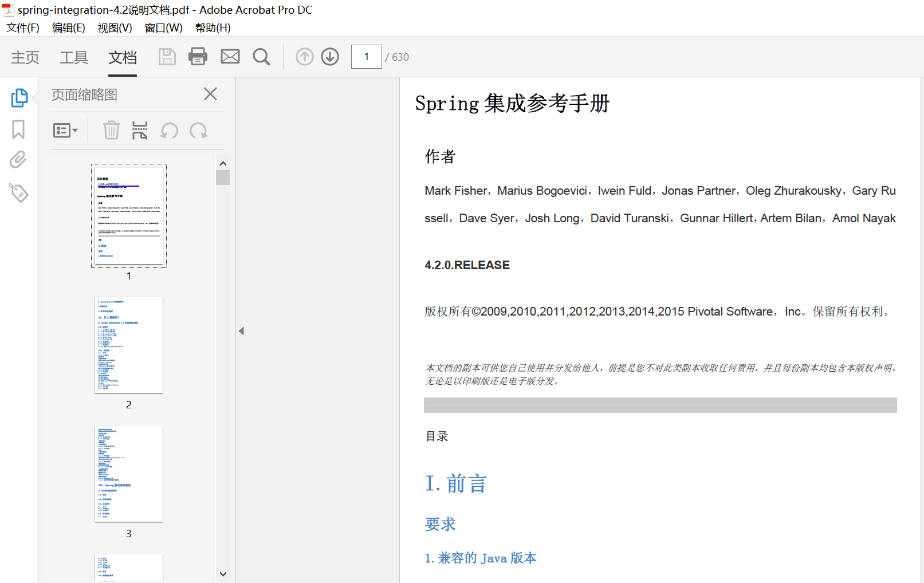924x583 pixels.
Task: Open the 文件(F) menu
Action: (x=23, y=27)
